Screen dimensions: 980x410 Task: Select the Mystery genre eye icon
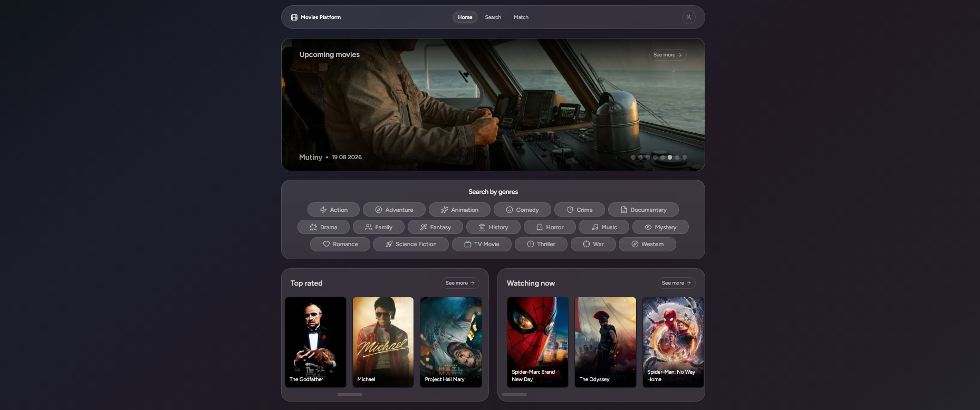click(648, 227)
